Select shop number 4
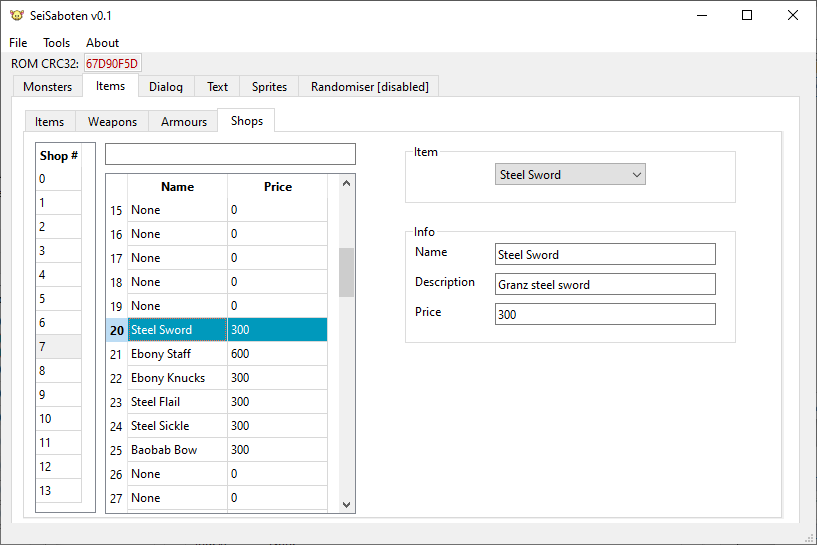Viewport: 817px width, 545px height. 59,275
